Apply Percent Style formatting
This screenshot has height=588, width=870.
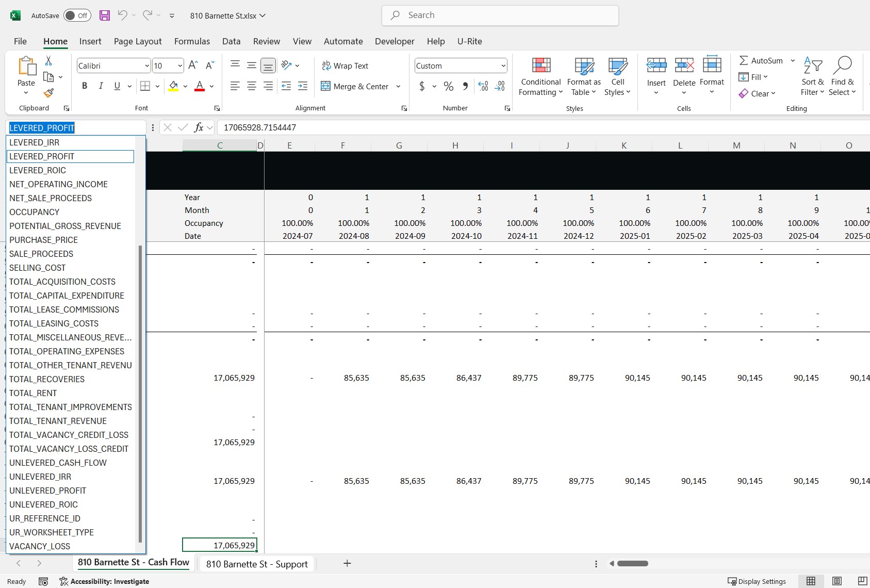tap(448, 86)
